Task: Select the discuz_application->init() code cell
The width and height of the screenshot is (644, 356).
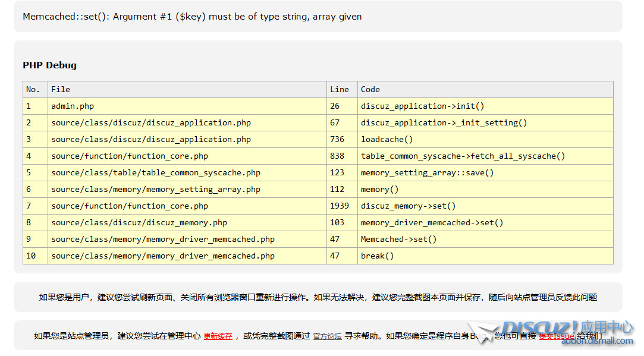Action: click(x=422, y=106)
